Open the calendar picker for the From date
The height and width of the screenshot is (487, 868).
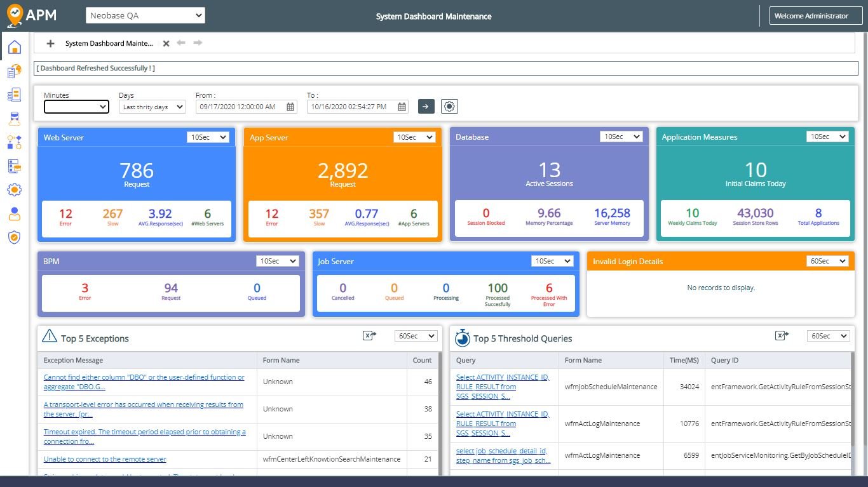point(290,107)
